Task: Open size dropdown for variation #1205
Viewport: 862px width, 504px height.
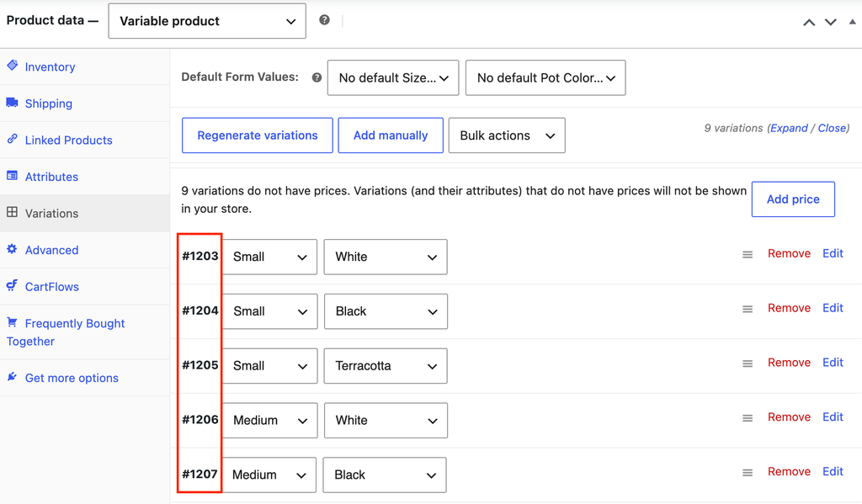Action: coord(269,365)
